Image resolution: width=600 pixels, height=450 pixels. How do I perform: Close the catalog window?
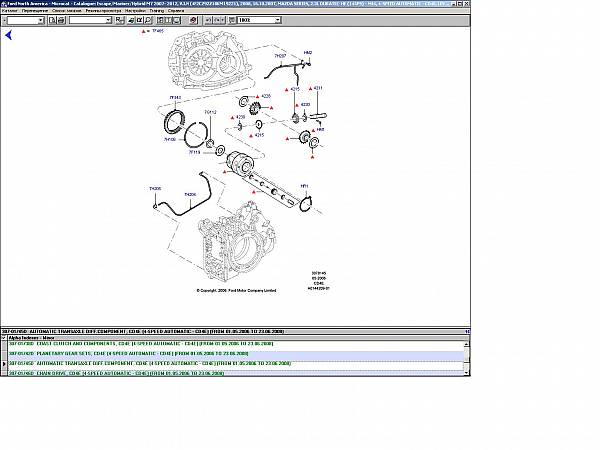[x=466, y=3]
